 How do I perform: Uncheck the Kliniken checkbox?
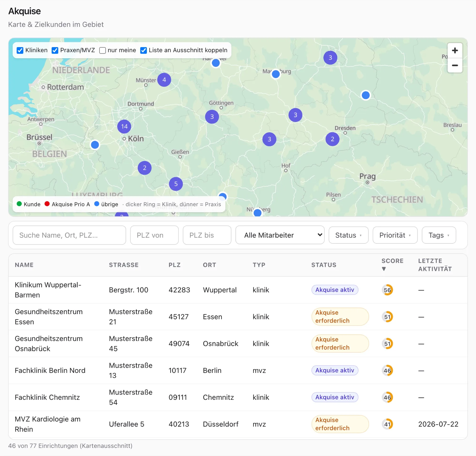[20, 50]
